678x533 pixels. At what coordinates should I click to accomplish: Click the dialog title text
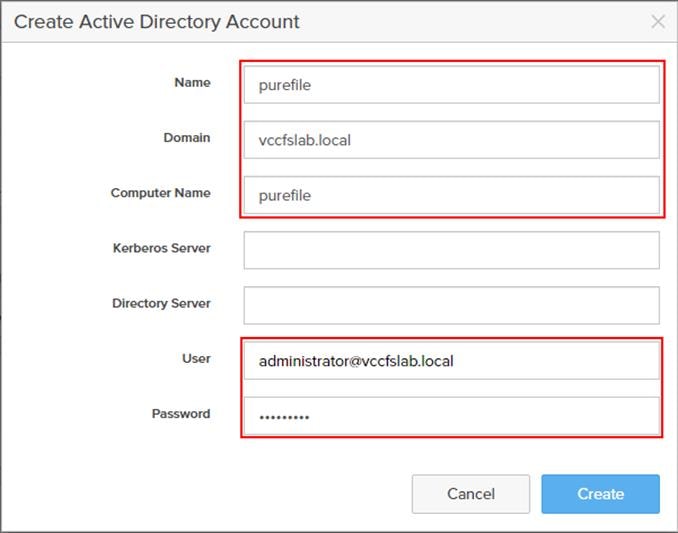click(157, 21)
